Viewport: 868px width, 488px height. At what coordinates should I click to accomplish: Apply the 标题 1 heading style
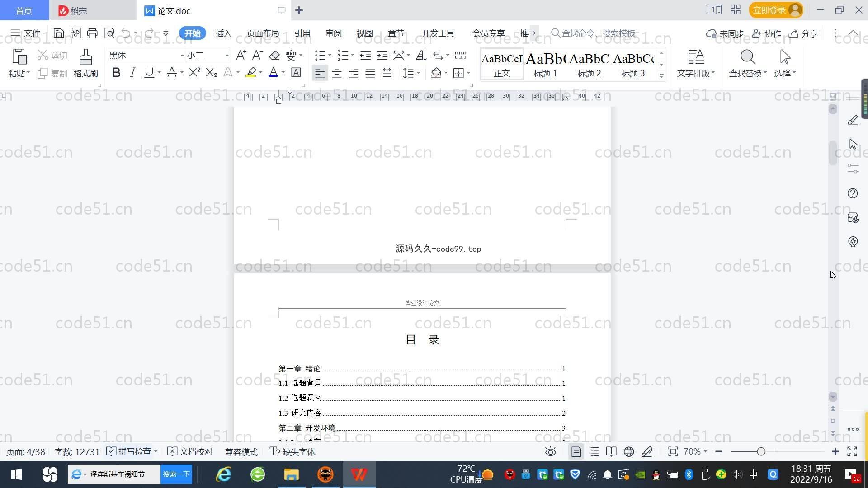coord(545,65)
